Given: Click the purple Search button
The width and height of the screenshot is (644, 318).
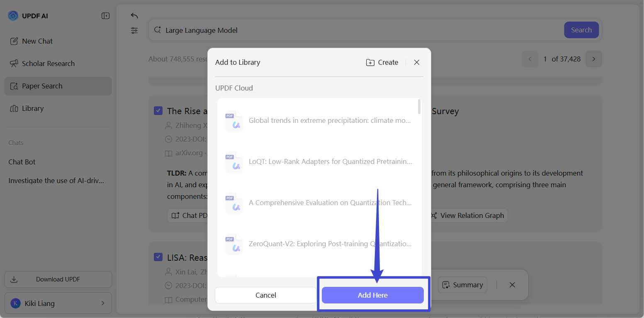Looking at the screenshot, I should pyautogui.click(x=581, y=30).
